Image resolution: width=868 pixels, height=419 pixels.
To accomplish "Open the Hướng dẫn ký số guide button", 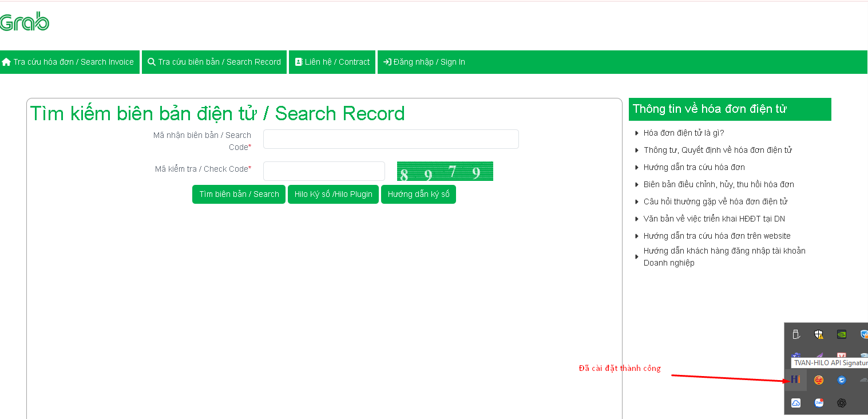I will click(418, 194).
